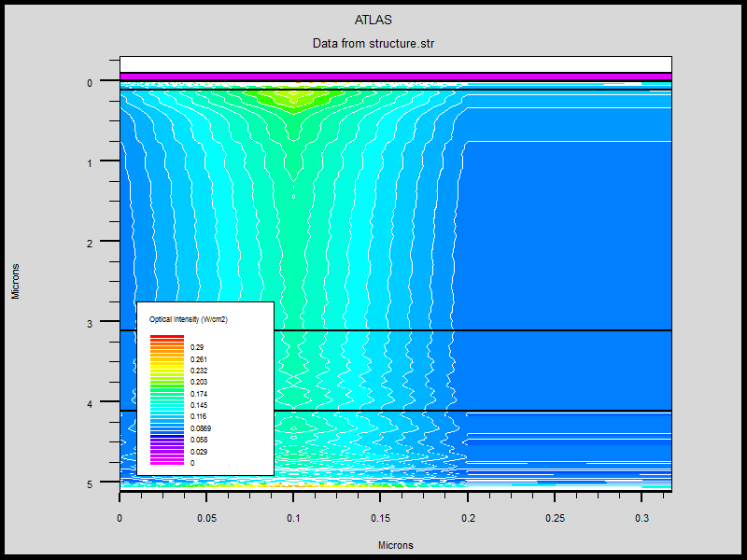This screenshot has height=560, width=747.
Task: Select the horizontal axis 'Microns' label
Action: point(395,545)
